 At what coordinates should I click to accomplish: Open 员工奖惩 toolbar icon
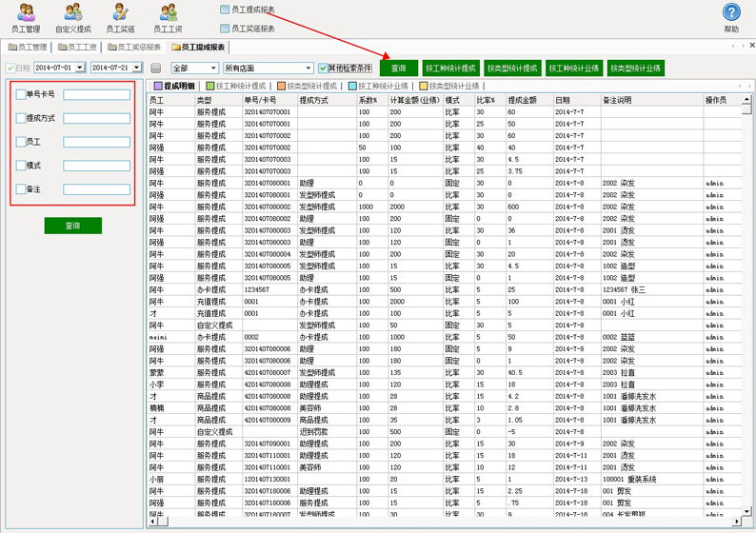click(121, 18)
